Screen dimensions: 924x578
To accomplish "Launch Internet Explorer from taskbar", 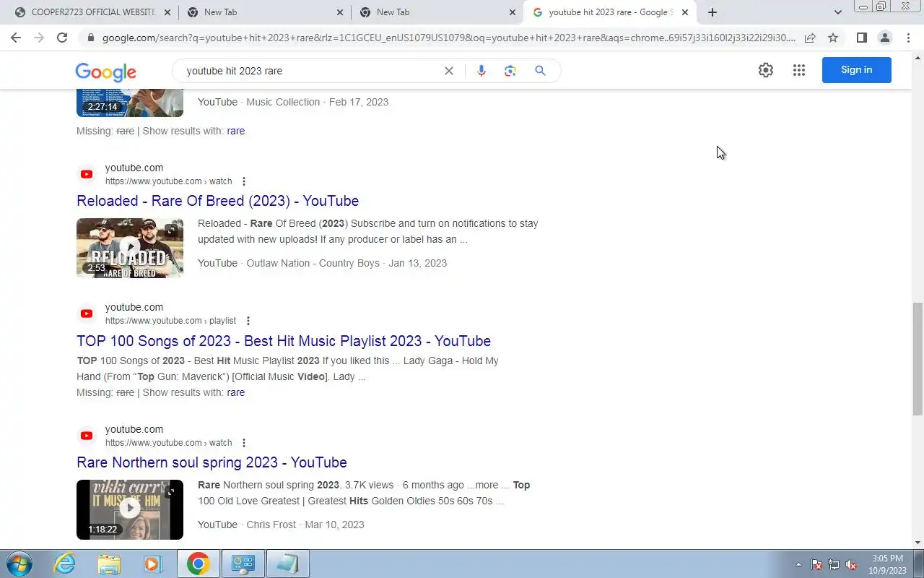I will pos(65,564).
